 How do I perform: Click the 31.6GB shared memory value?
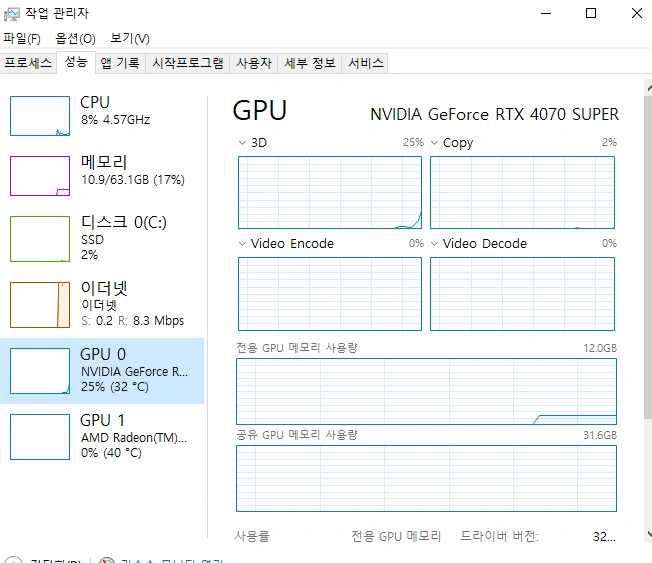pyautogui.click(x=600, y=435)
